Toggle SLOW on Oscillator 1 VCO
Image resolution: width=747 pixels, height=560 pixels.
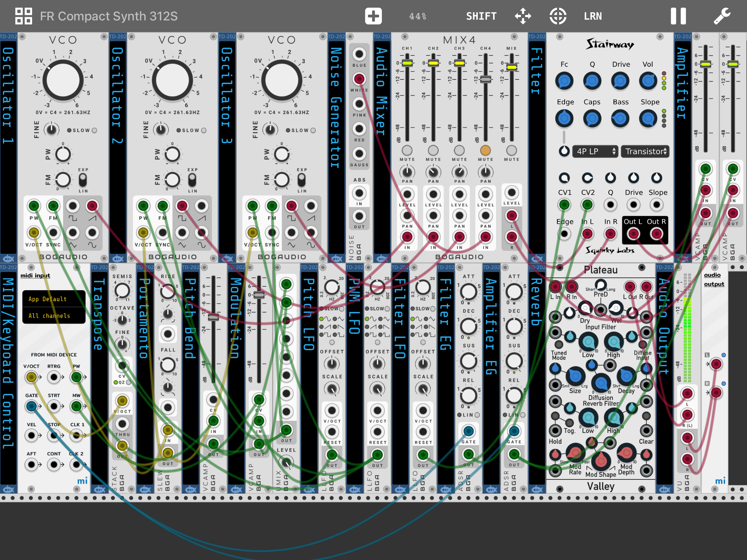click(94, 130)
